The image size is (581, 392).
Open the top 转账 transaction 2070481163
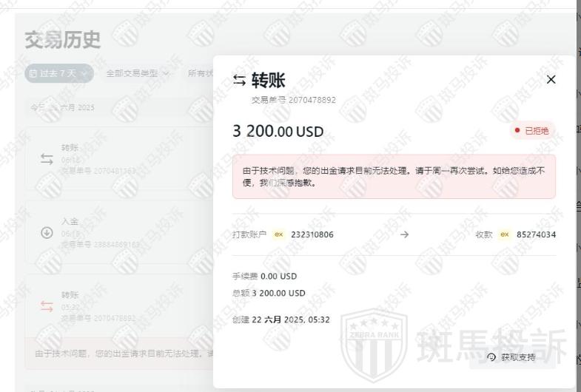(119, 159)
